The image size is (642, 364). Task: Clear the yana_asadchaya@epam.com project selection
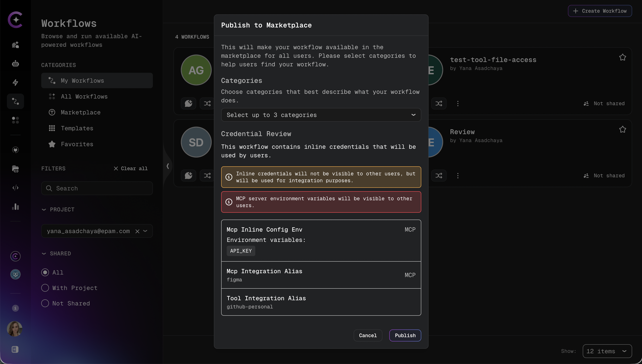point(137,231)
